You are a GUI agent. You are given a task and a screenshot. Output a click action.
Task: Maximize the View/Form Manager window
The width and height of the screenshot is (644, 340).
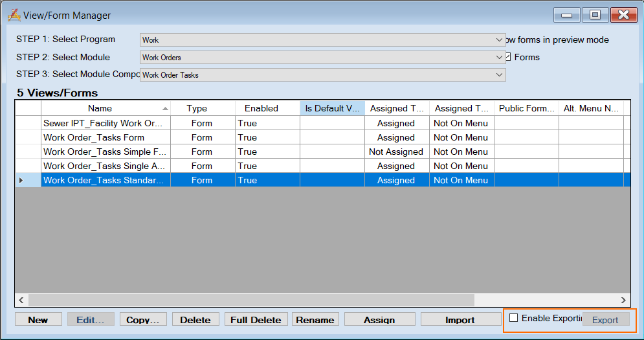[595, 15]
